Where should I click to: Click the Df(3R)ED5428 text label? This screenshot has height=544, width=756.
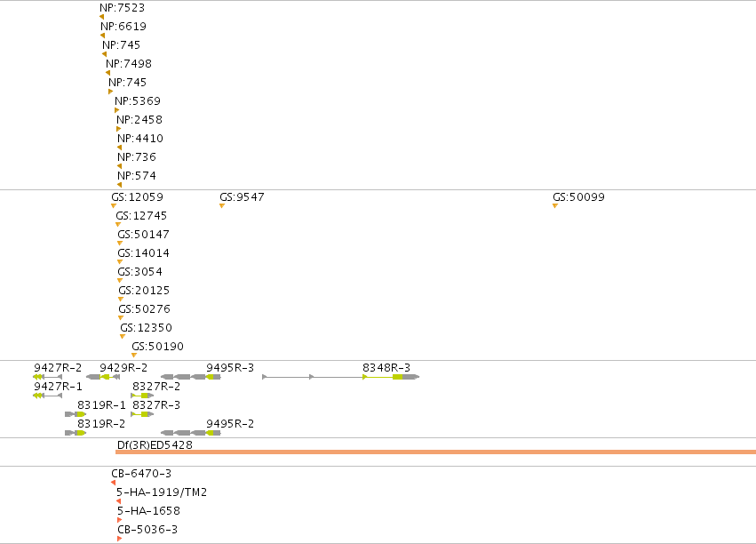point(155,444)
